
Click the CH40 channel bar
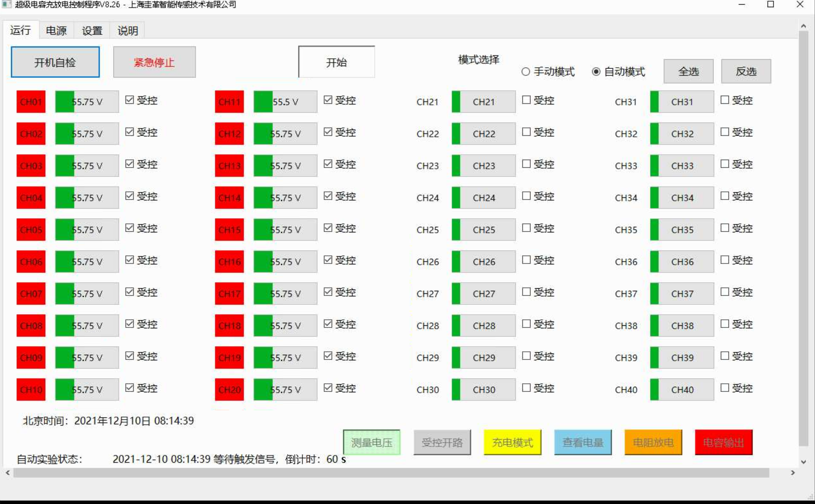[x=682, y=390]
